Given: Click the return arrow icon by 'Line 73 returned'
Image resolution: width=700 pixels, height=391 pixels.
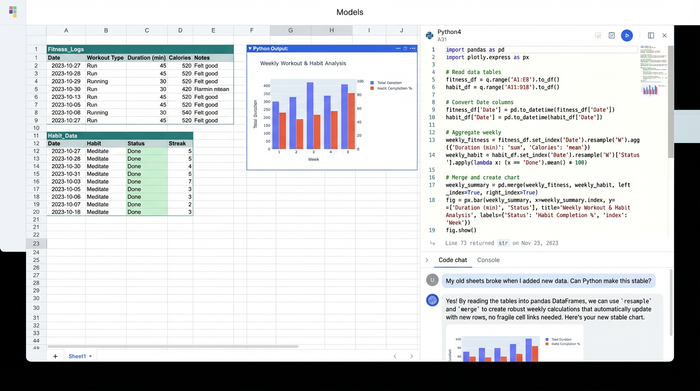Looking at the screenshot, I should click(432, 243).
